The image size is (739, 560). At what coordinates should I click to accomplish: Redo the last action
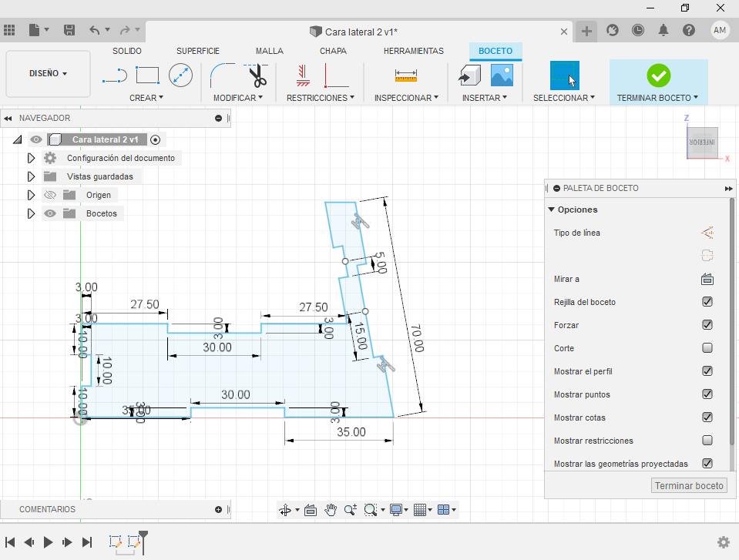[x=125, y=30]
